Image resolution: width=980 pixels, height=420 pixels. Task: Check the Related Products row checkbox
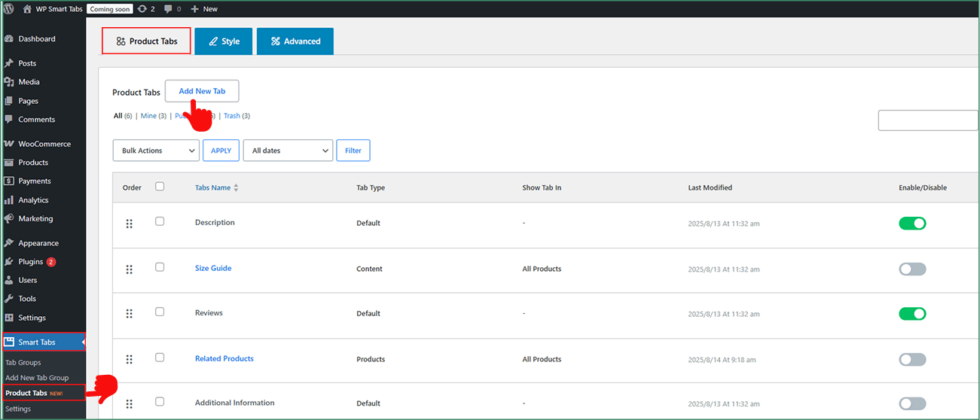(x=160, y=358)
